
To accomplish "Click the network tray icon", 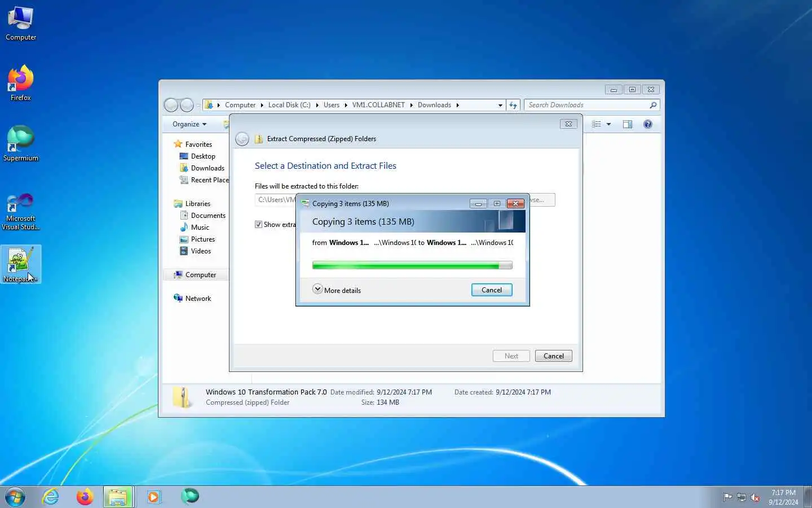I will tap(742, 497).
